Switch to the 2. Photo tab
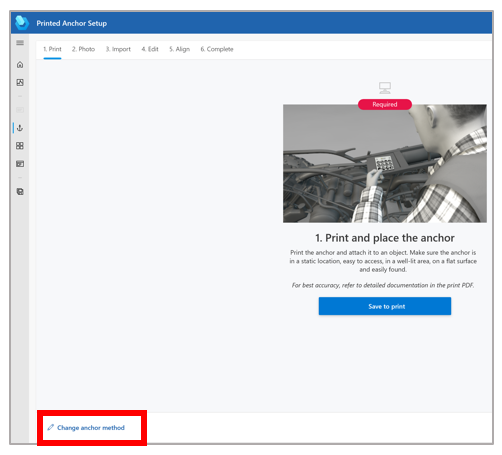502x455 pixels. pos(83,49)
